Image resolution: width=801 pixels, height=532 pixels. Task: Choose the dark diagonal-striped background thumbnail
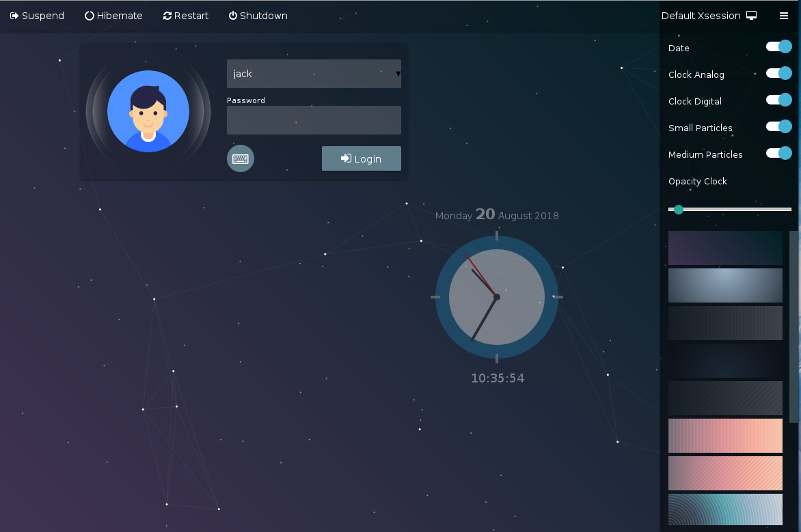(x=725, y=397)
